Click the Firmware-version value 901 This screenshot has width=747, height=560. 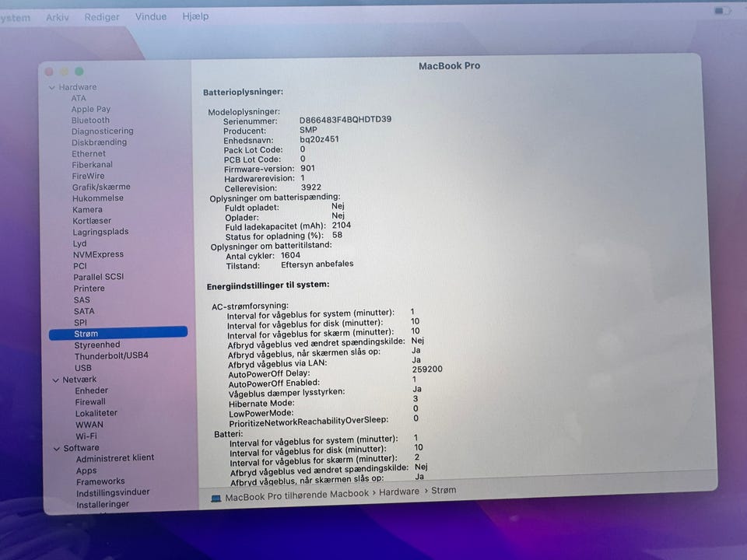(308, 168)
